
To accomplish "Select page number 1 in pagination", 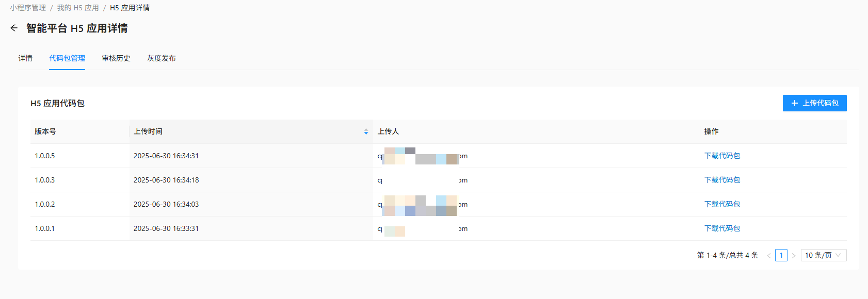I will pos(781,255).
